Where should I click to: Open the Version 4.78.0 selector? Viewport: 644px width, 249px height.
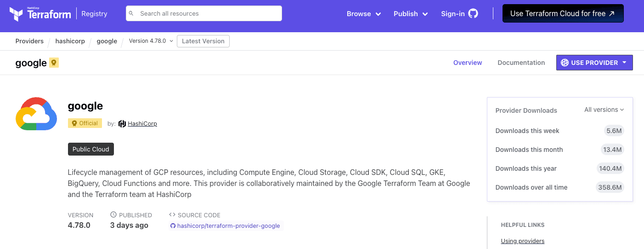[x=151, y=41]
